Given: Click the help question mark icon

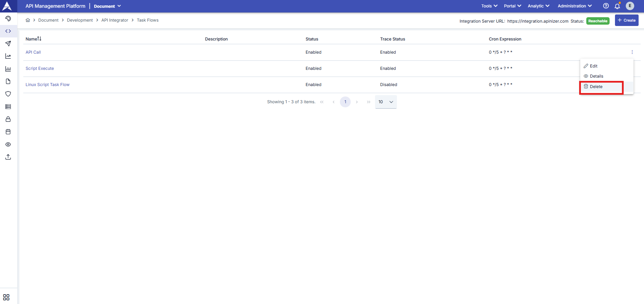Looking at the screenshot, I should [x=606, y=6].
